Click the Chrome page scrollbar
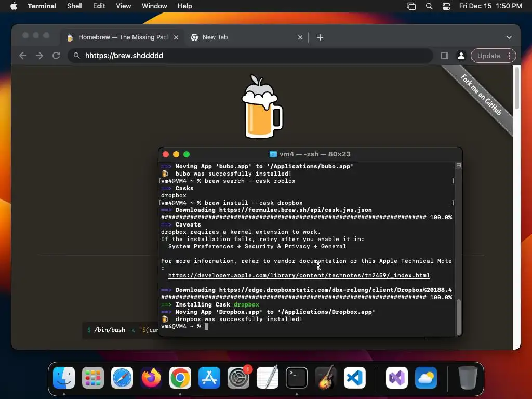Image resolution: width=532 pixels, height=399 pixels. coord(517,87)
